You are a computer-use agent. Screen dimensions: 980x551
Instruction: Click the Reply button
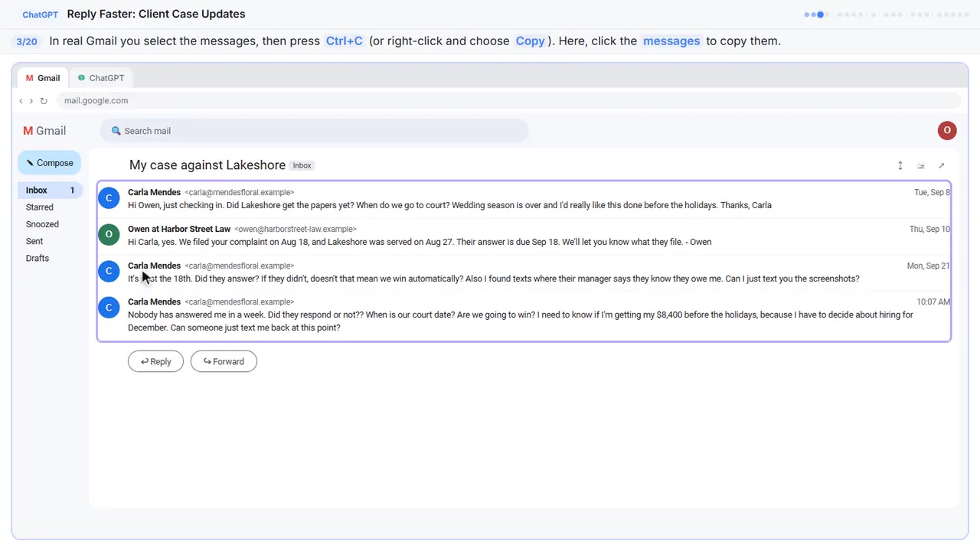pos(155,362)
